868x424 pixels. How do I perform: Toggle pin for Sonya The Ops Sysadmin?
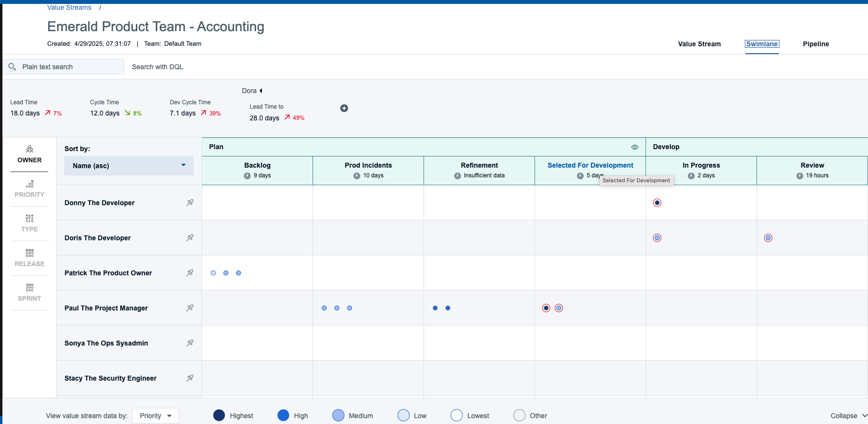point(190,343)
